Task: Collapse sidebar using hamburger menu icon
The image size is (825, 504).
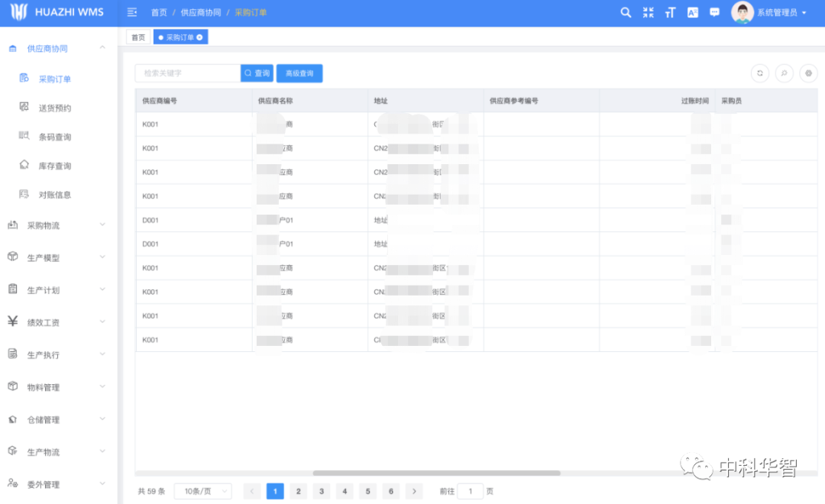Action: [x=132, y=12]
